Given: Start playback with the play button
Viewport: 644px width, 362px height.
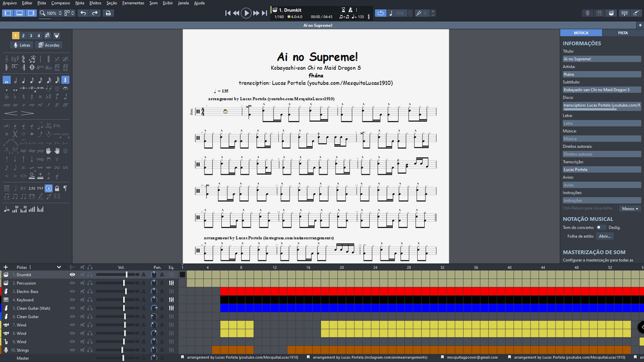Looking at the screenshot, I should (x=246, y=13).
